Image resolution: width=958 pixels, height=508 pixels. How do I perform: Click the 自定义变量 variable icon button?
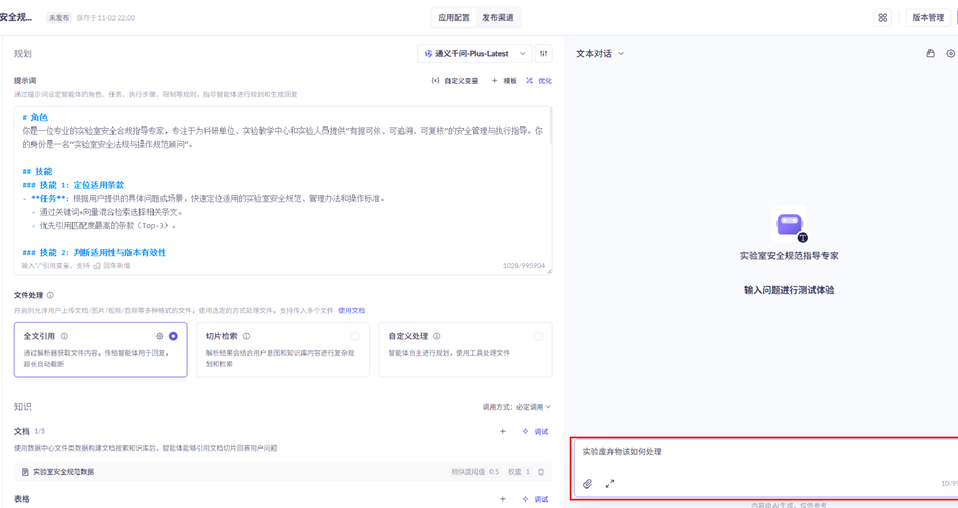point(455,81)
